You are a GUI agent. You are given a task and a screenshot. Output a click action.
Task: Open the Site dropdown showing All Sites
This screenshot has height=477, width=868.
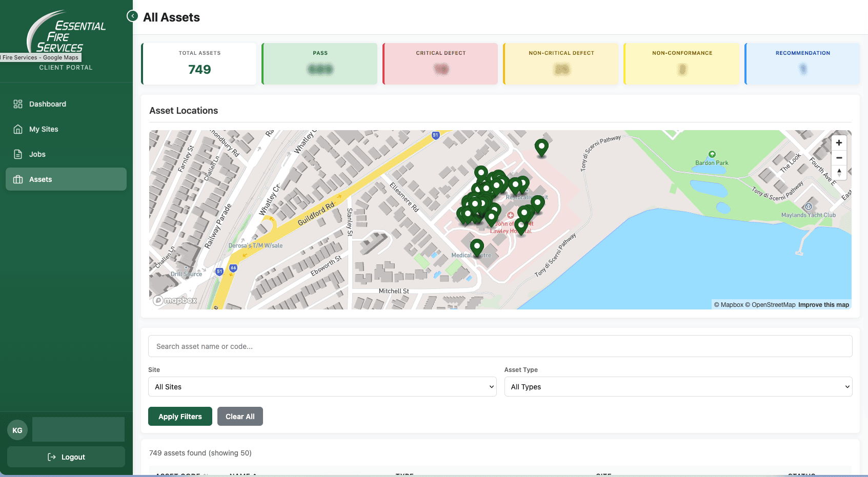(322, 387)
